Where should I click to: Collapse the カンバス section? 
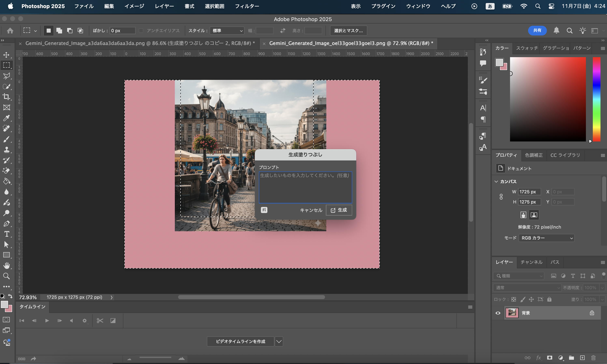click(x=496, y=182)
